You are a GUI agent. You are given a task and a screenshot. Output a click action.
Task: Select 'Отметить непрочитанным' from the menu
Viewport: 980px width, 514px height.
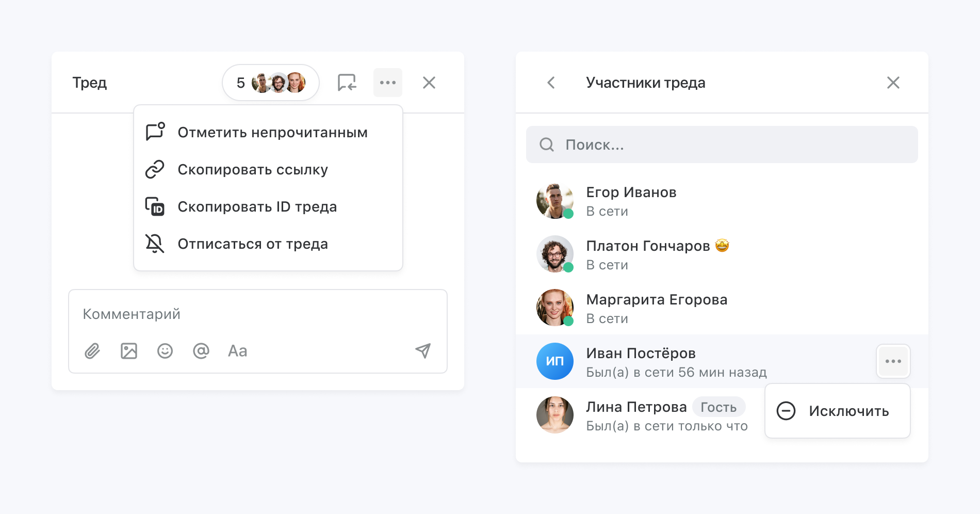coord(272,132)
